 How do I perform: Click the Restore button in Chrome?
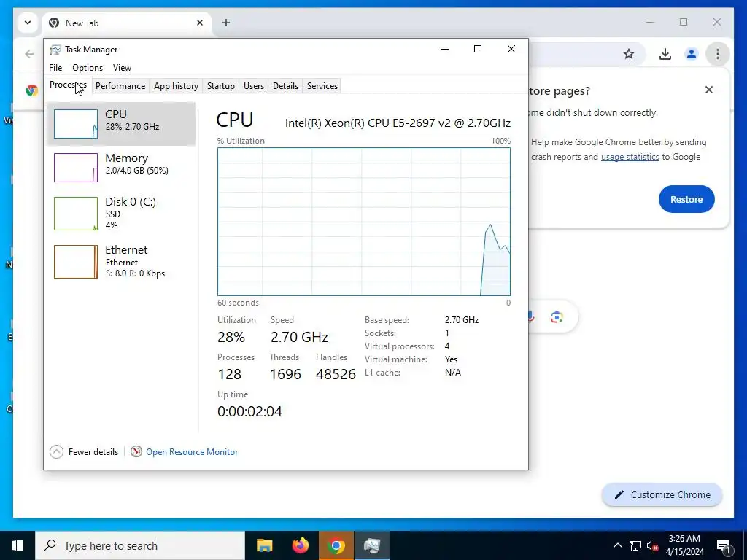[686, 199]
